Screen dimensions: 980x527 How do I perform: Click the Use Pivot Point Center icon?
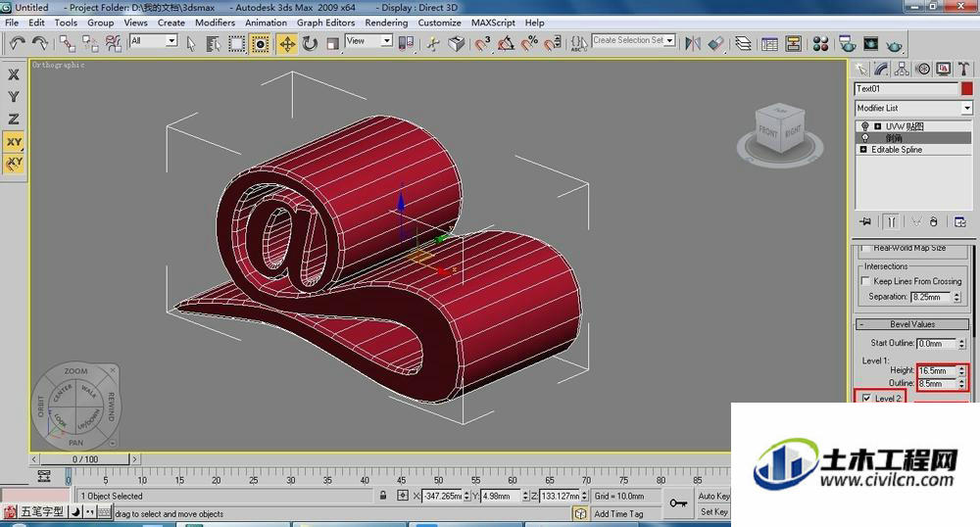coord(407,43)
